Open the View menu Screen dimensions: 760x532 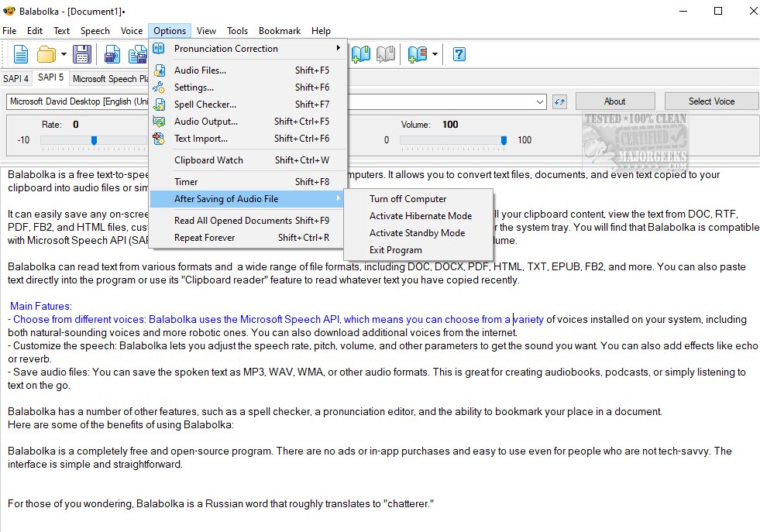pyautogui.click(x=207, y=31)
